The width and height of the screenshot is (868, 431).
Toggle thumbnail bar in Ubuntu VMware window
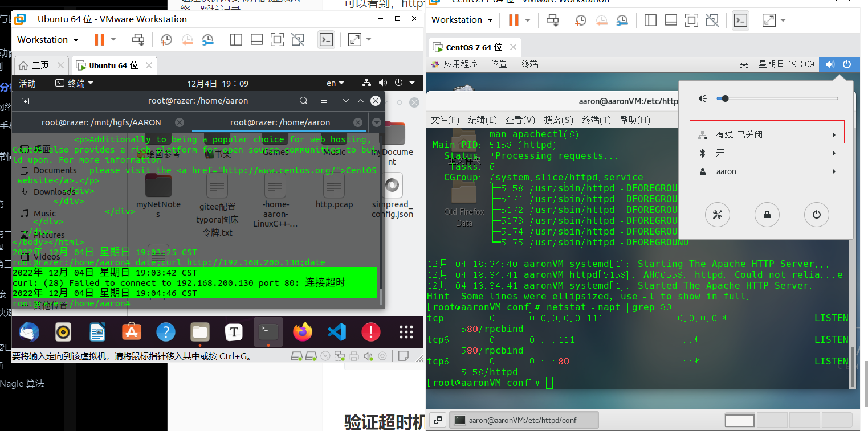(256, 39)
